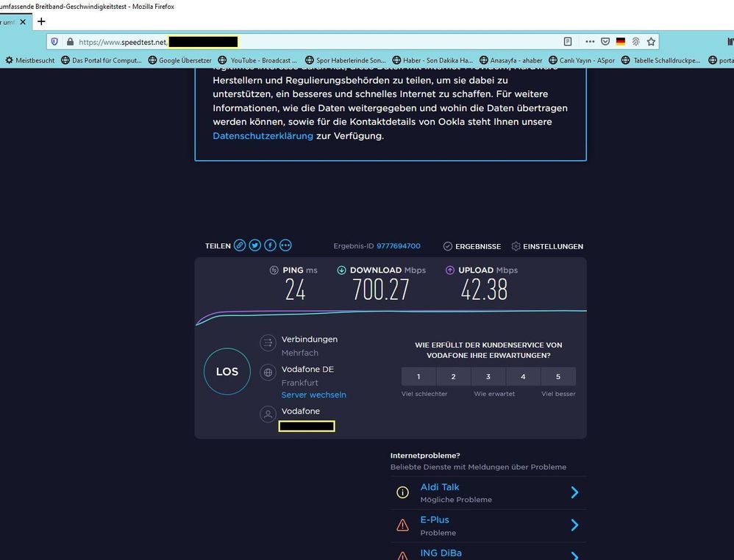Rate Vodafone customer service 5
Screen dimensions: 734x560
click(558, 376)
